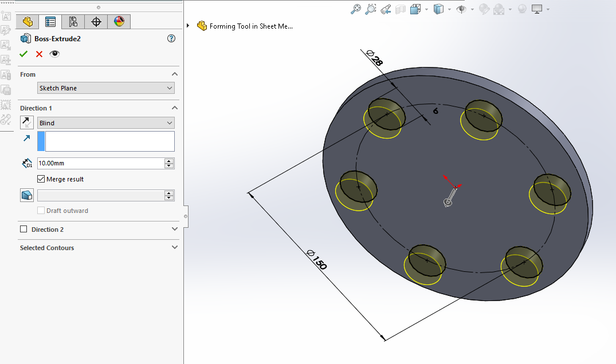
Task: Click the Previous View icon
Action: [386, 9]
